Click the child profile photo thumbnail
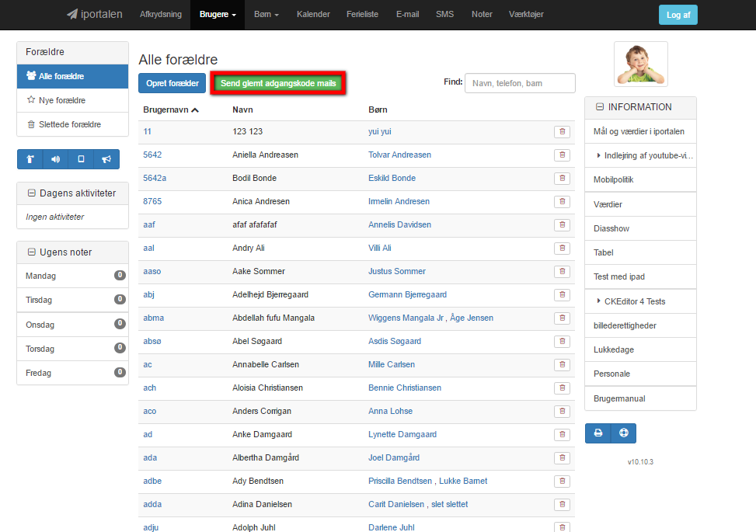Image resolution: width=756 pixels, height=532 pixels. [x=641, y=64]
